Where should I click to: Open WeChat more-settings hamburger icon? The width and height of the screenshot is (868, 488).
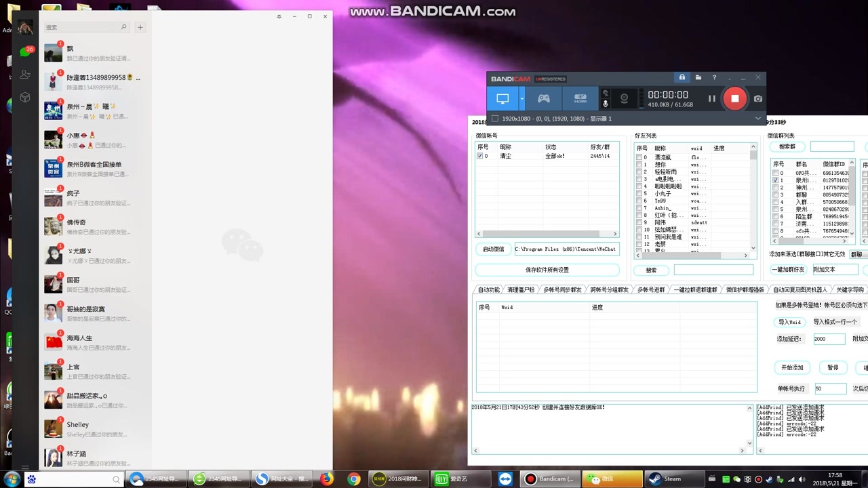(x=25, y=467)
